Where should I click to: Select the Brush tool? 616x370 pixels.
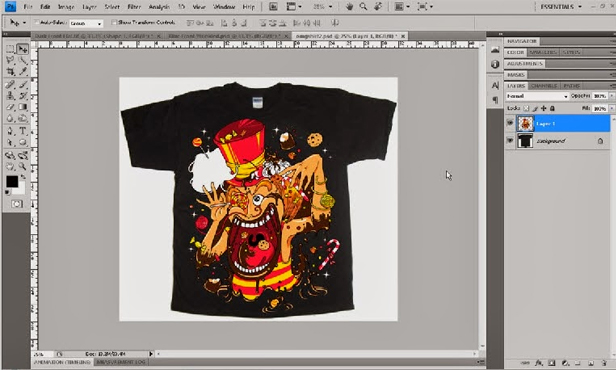22,84
